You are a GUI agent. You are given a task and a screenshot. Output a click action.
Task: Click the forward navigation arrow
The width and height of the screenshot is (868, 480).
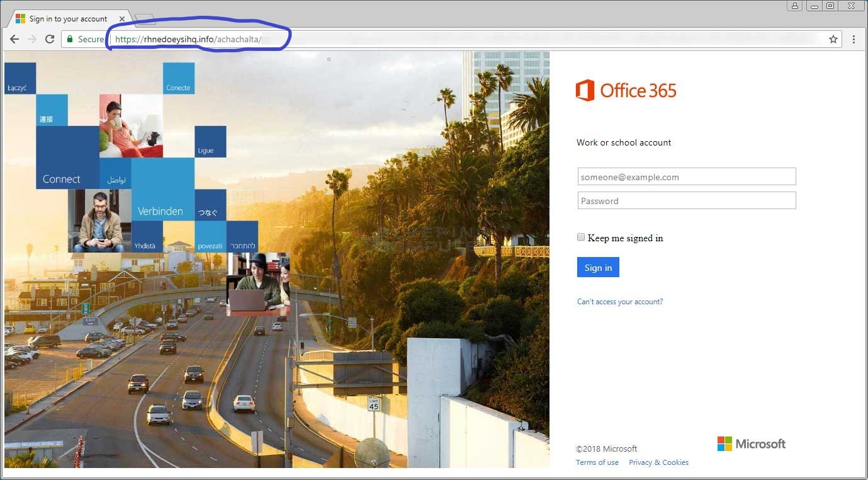point(32,38)
